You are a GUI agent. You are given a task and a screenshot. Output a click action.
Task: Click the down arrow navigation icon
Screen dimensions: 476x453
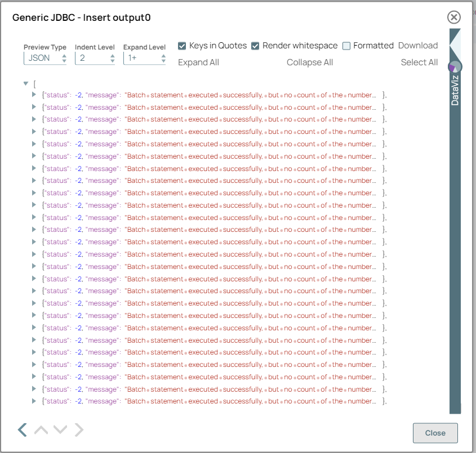[x=60, y=430]
